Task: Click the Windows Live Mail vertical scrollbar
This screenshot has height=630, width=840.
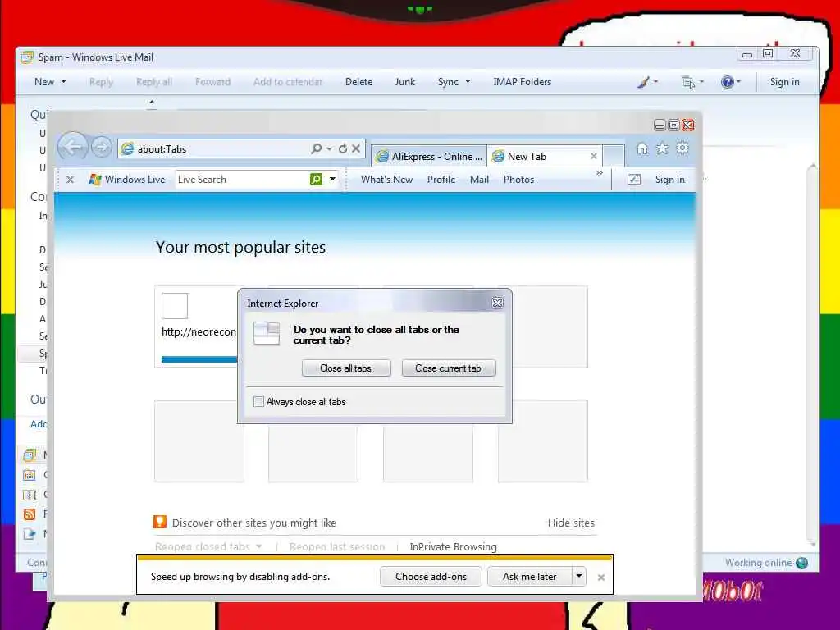Action: coord(813,354)
